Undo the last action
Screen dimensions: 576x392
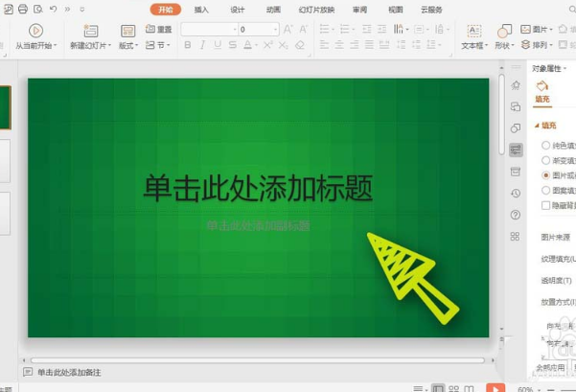coord(54,9)
